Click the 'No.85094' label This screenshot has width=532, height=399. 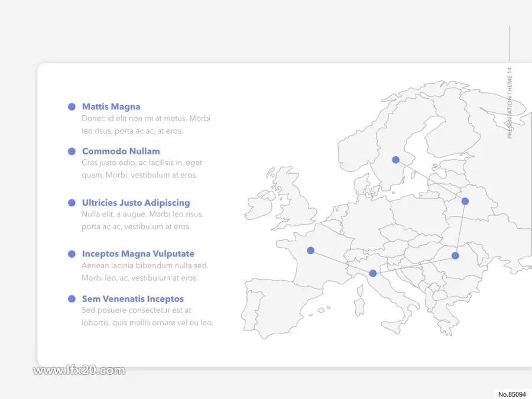pyautogui.click(x=512, y=394)
